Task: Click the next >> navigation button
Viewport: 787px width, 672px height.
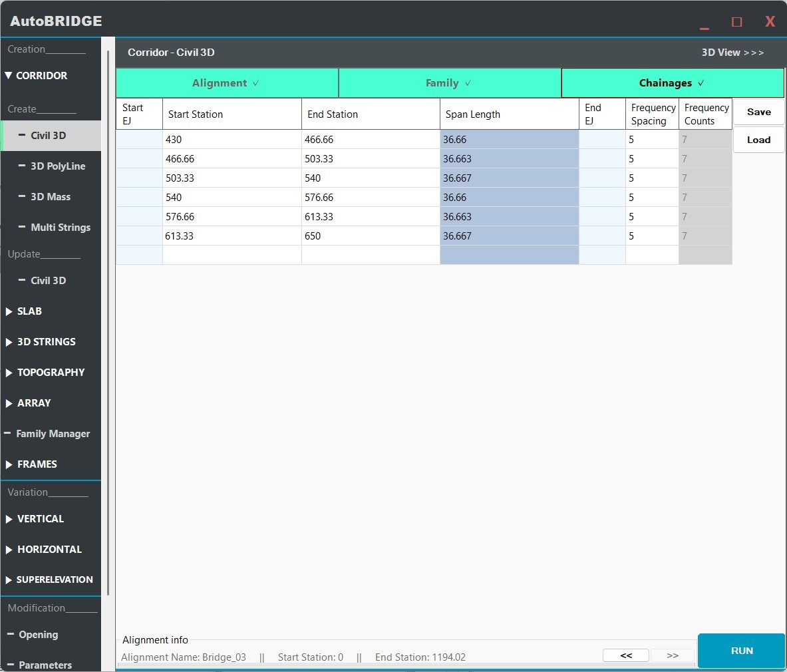Action: coord(672,655)
